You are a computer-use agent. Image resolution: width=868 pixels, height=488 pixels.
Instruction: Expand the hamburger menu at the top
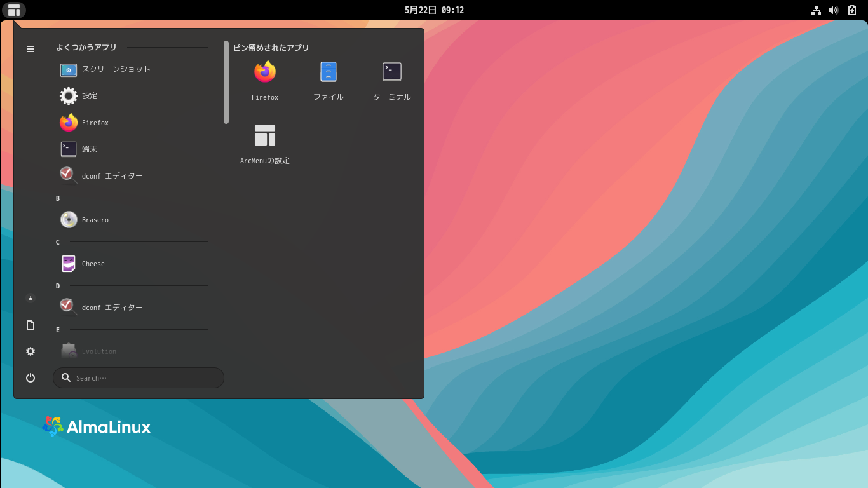click(30, 49)
